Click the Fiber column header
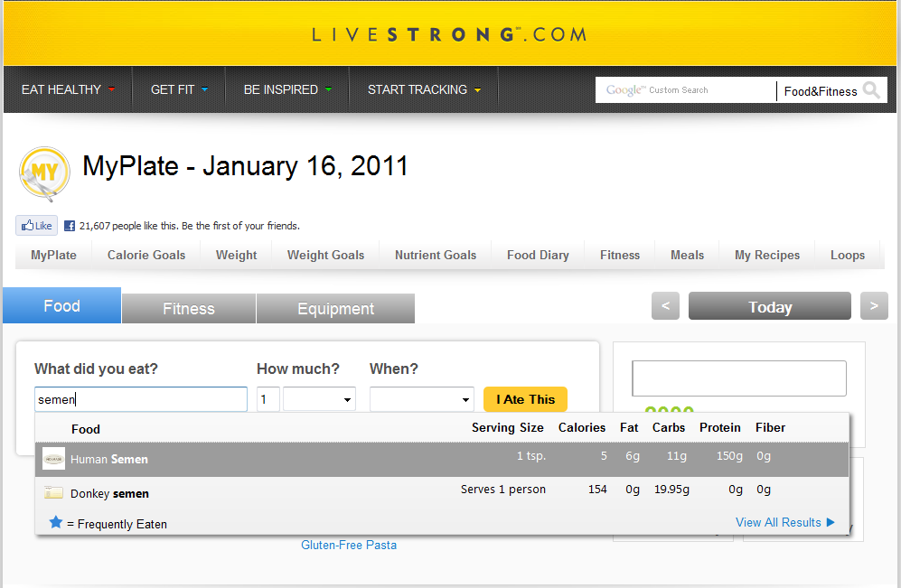Image resolution: width=901 pixels, height=588 pixels. 770,428
